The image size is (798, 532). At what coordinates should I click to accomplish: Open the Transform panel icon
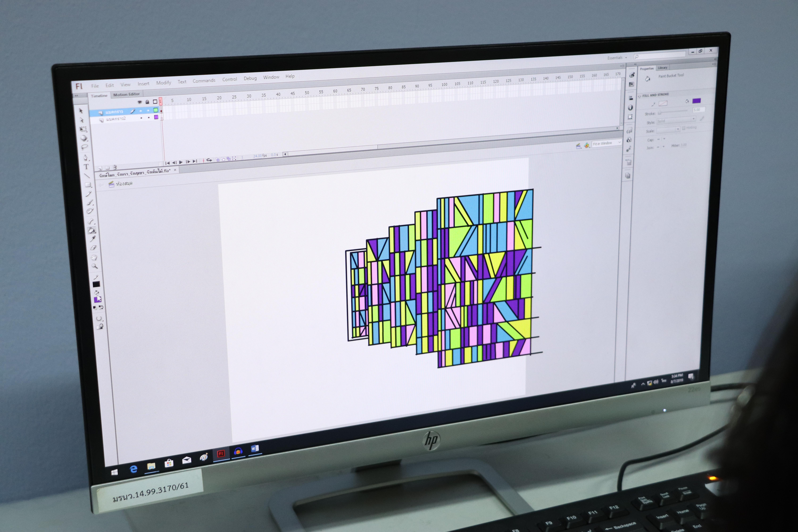click(x=630, y=117)
